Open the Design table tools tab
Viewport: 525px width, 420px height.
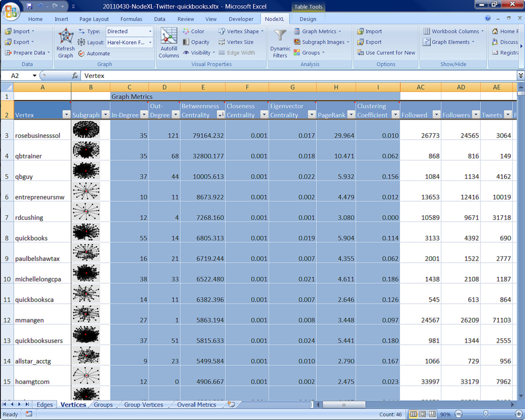click(308, 19)
